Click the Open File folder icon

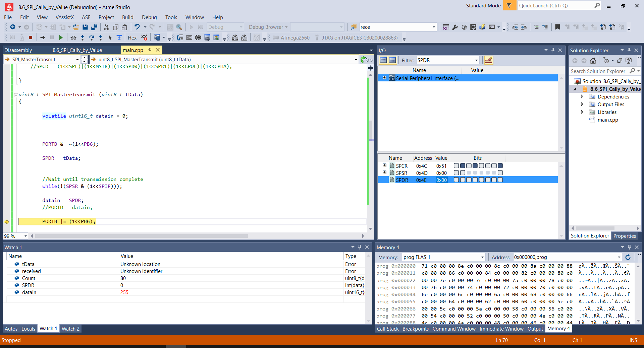[x=76, y=27]
